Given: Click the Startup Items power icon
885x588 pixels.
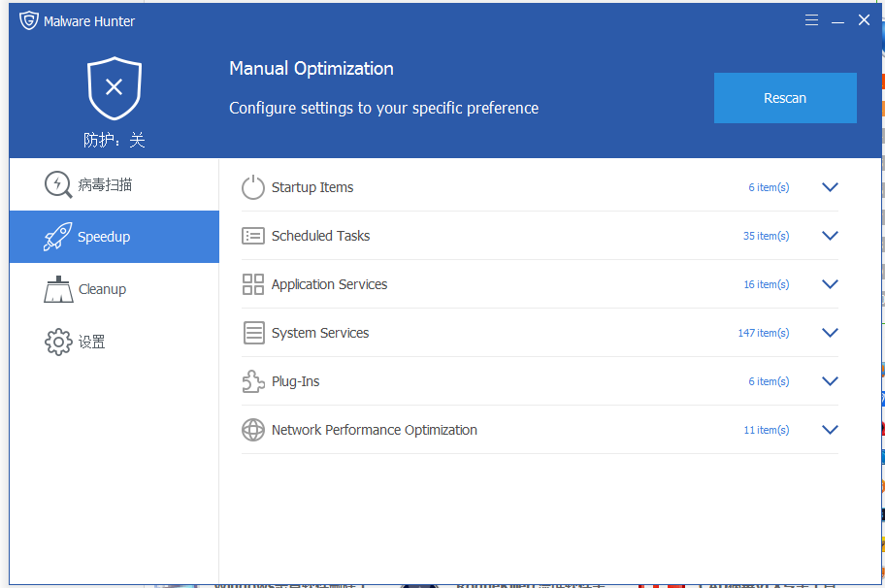Looking at the screenshot, I should click(x=253, y=187).
